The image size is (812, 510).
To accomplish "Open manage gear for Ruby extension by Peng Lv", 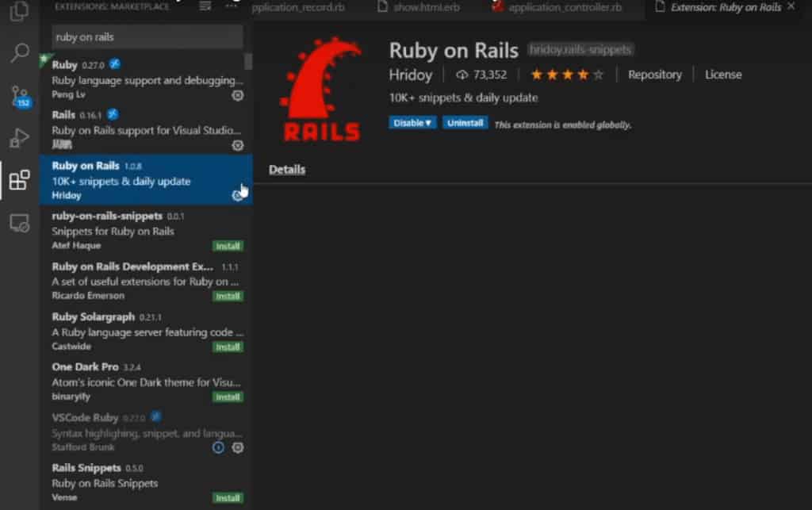I will (x=238, y=95).
